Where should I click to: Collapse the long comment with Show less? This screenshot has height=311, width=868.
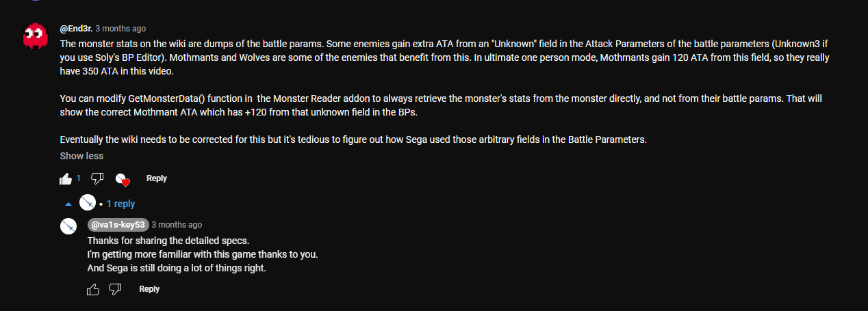81,156
